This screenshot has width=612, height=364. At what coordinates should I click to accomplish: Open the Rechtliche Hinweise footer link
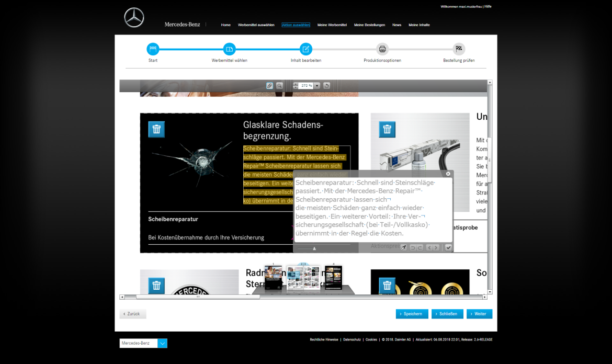pyautogui.click(x=324, y=340)
